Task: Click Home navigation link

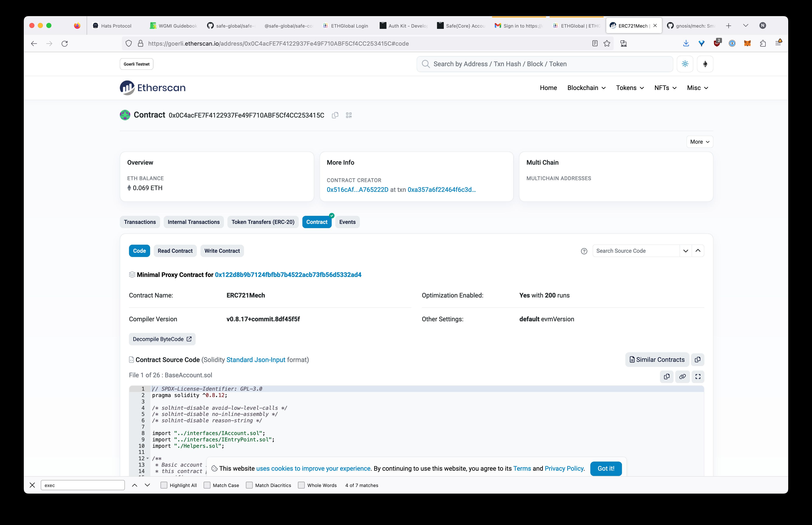Action: (x=548, y=88)
